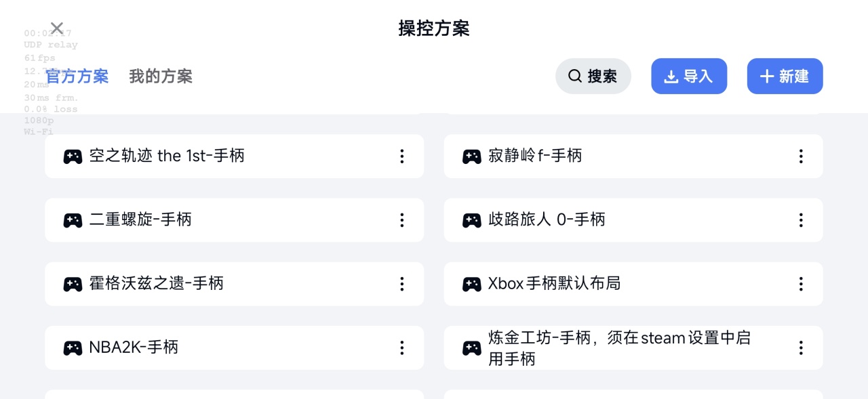Click the 搜索 search button
868x399 pixels.
[x=593, y=77]
